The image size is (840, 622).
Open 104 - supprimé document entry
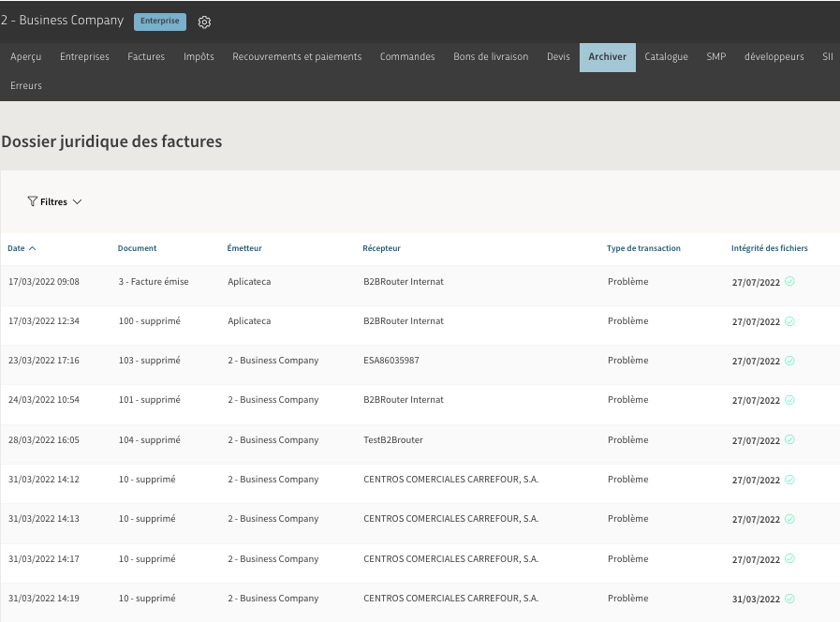coord(149,439)
